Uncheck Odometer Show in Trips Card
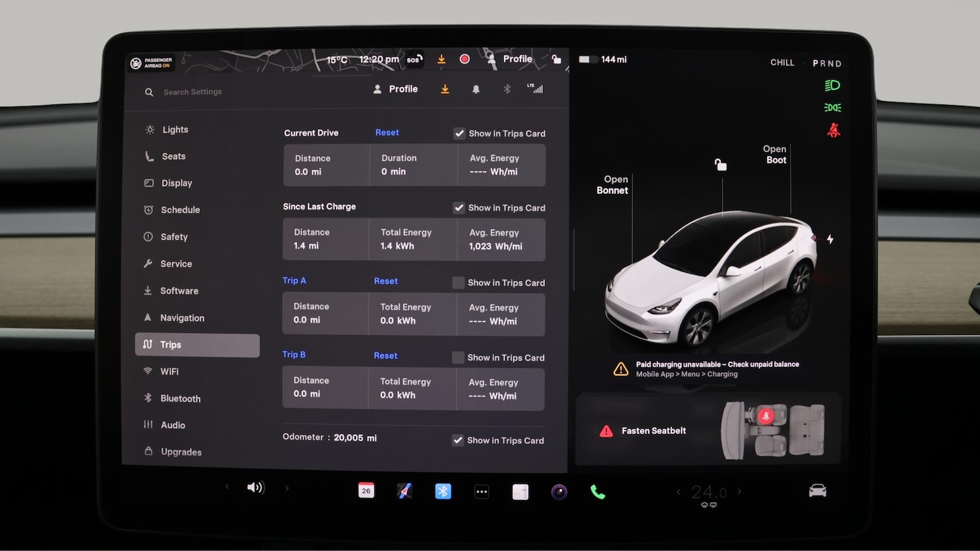The image size is (980, 551). [458, 441]
